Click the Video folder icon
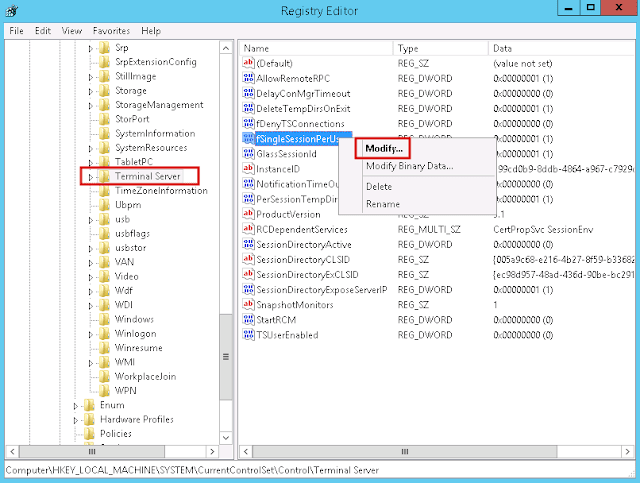The image size is (640, 483). pyautogui.click(x=104, y=276)
